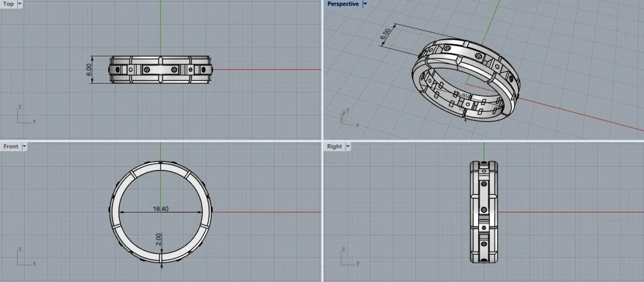Click the axis icon in Top viewport

[25, 114]
